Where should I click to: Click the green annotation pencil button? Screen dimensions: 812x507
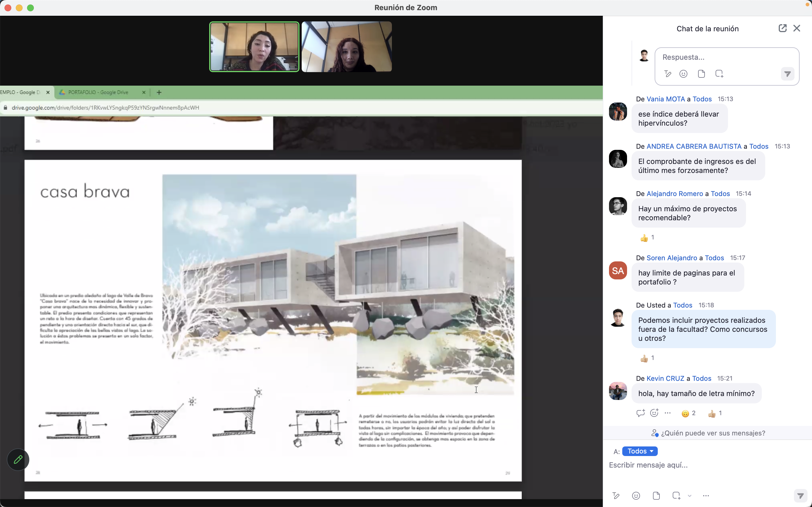[18, 459]
